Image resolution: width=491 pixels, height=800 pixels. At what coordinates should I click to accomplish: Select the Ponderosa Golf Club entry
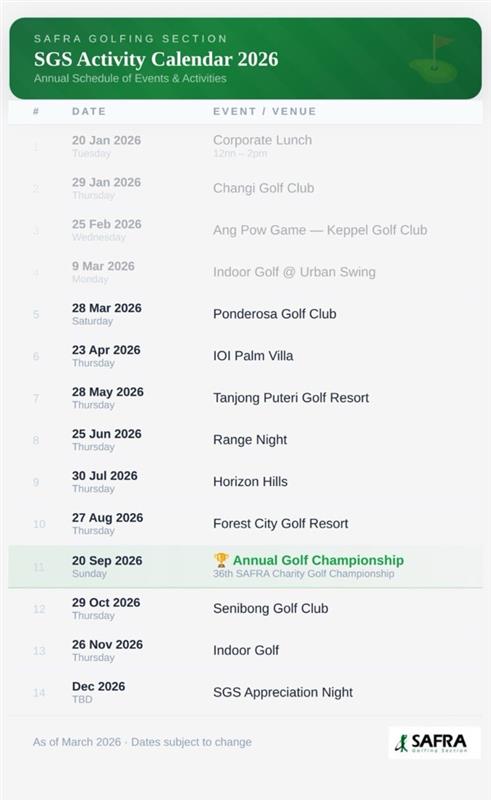pos(246,314)
